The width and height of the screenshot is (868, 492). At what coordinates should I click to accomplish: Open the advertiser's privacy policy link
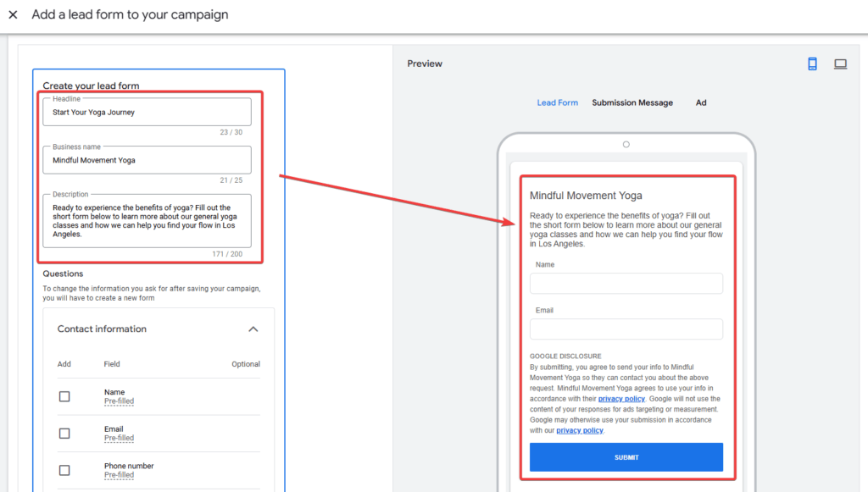point(621,399)
